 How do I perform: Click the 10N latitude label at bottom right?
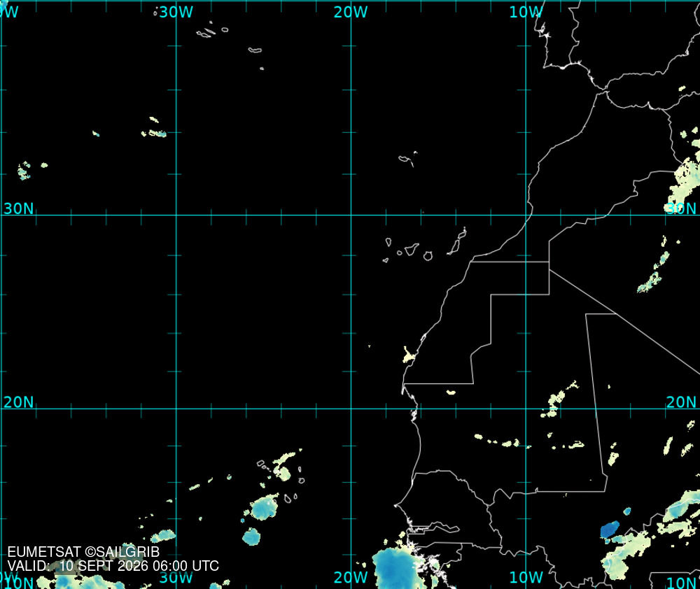681,583
